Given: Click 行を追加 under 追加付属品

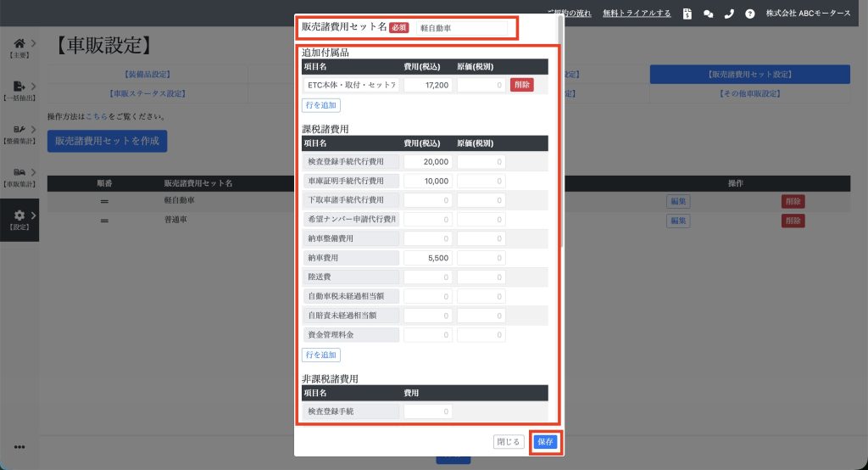Looking at the screenshot, I should pos(321,105).
